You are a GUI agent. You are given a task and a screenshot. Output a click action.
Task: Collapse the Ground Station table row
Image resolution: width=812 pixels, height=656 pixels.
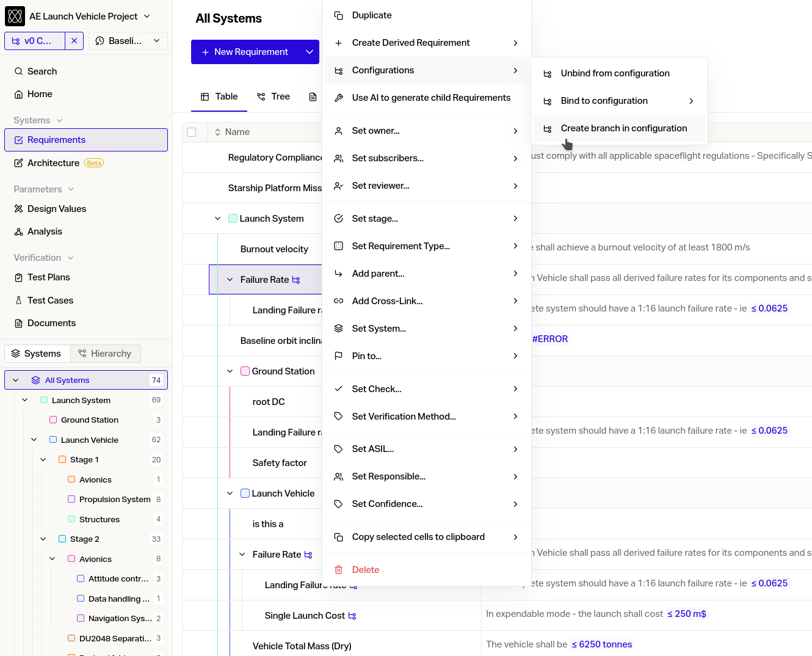click(x=230, y=371)
